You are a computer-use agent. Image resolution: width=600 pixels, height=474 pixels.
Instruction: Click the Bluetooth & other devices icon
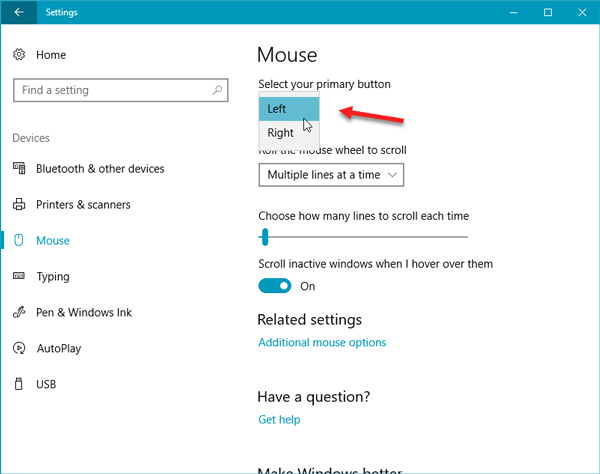pyautogui.click(x=19, y=168)
